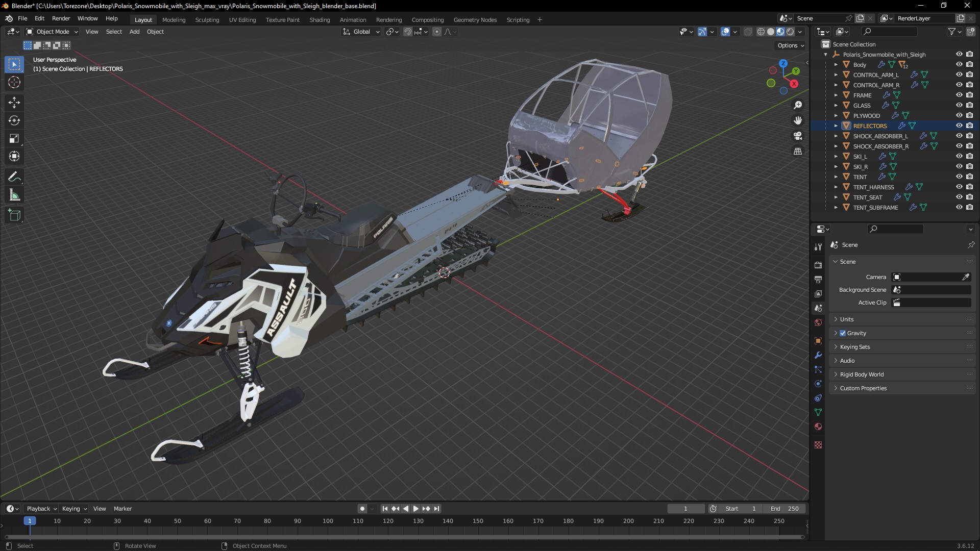This screenshot has width=980, height=551.
Task: Toggle the Gravity checkbox
Action: (843, 333)
